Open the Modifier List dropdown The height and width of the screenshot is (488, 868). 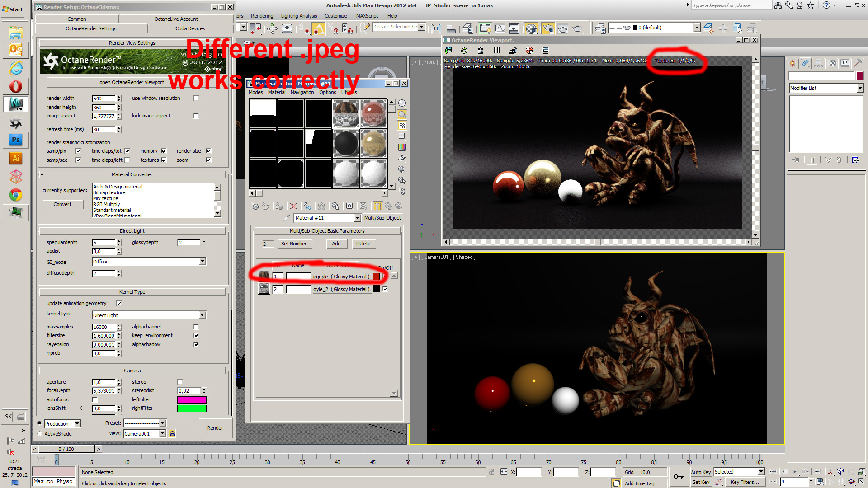[x=859, y=88]
